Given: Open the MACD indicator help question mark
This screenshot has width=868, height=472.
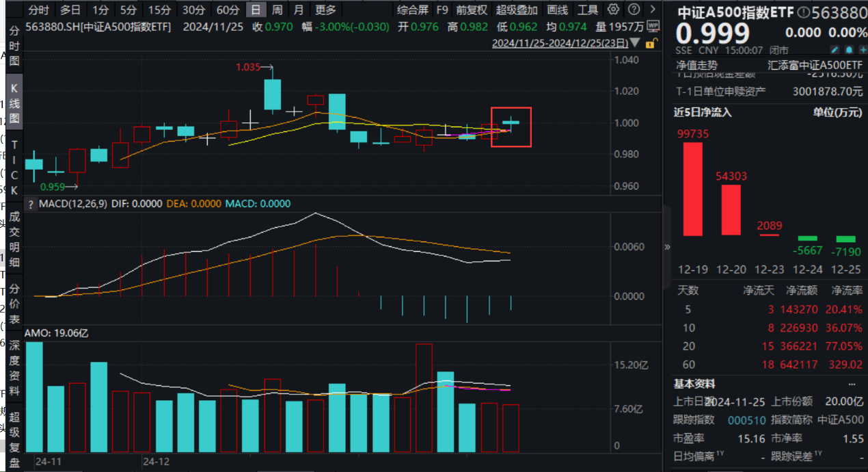Looking at the screenshot, I should point(30,204).
